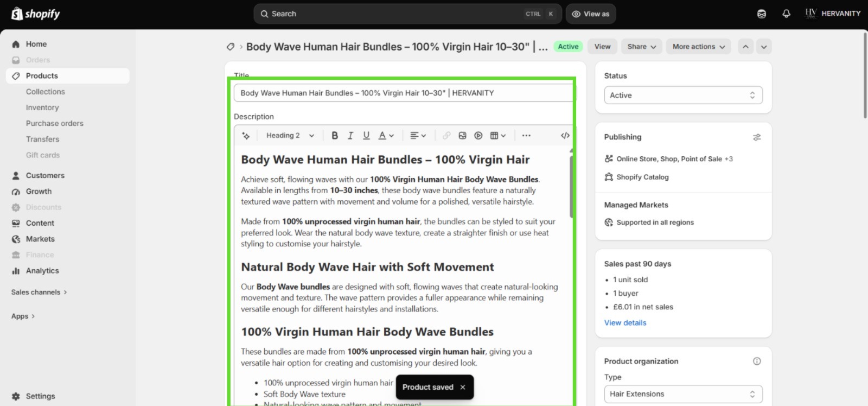
Task: Open More actions dropdown
Action: pos(699,47)
